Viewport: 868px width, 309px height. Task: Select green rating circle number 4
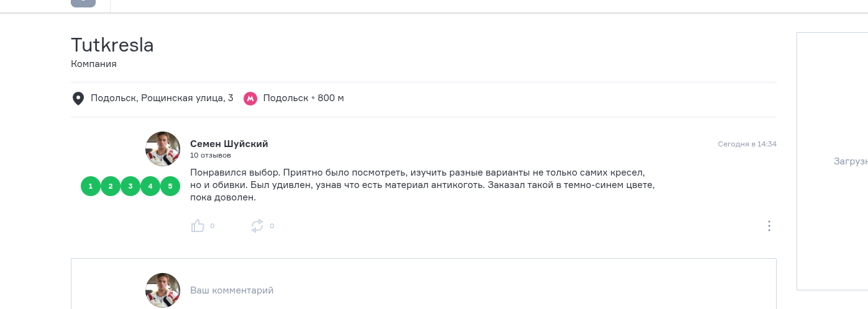point(150,186)
